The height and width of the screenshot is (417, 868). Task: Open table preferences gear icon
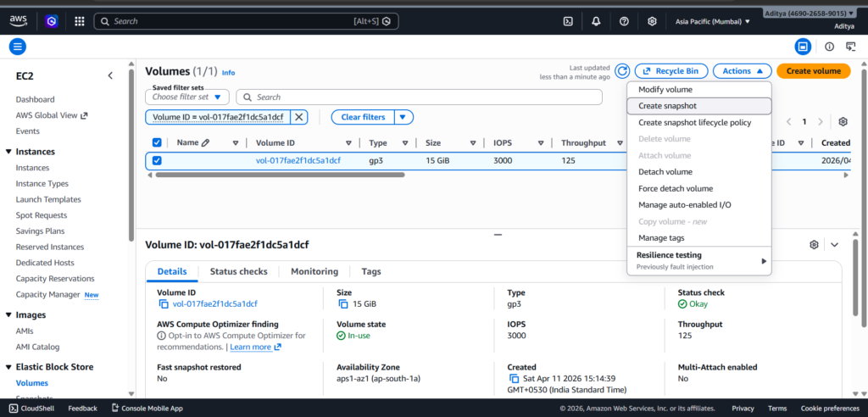click(843, 122)
